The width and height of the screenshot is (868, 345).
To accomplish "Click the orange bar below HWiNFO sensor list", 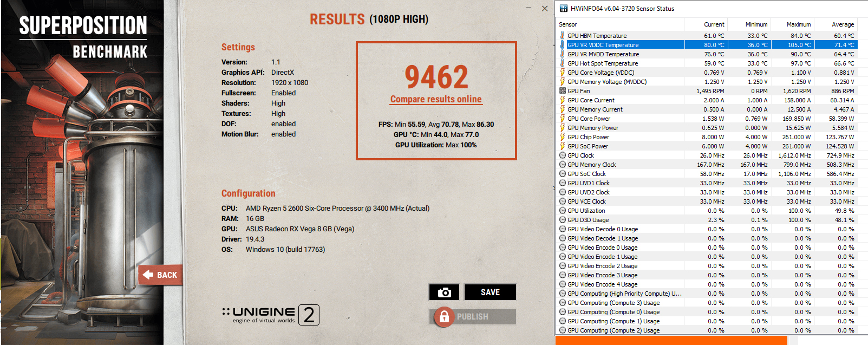I will pos(671,340).
